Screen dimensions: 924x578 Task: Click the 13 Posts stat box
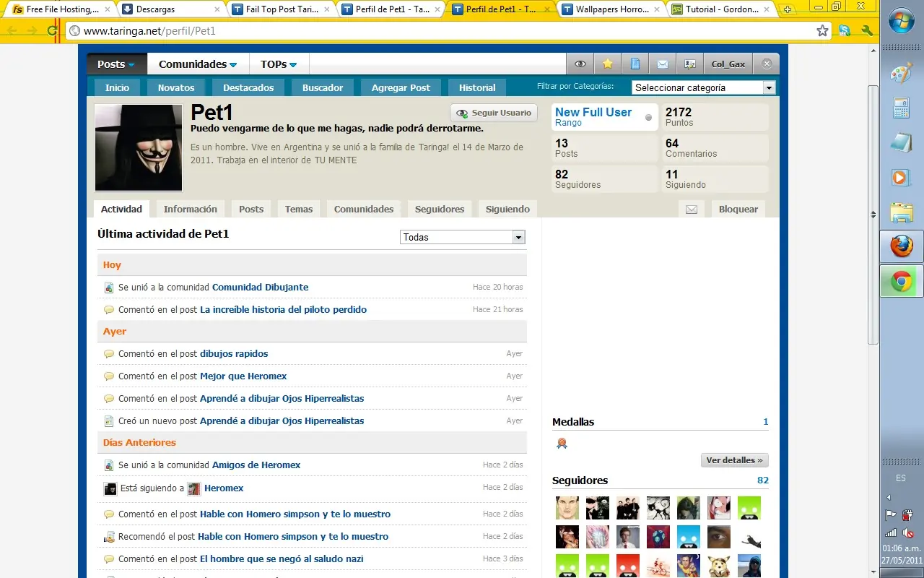(x=605, y=148)
